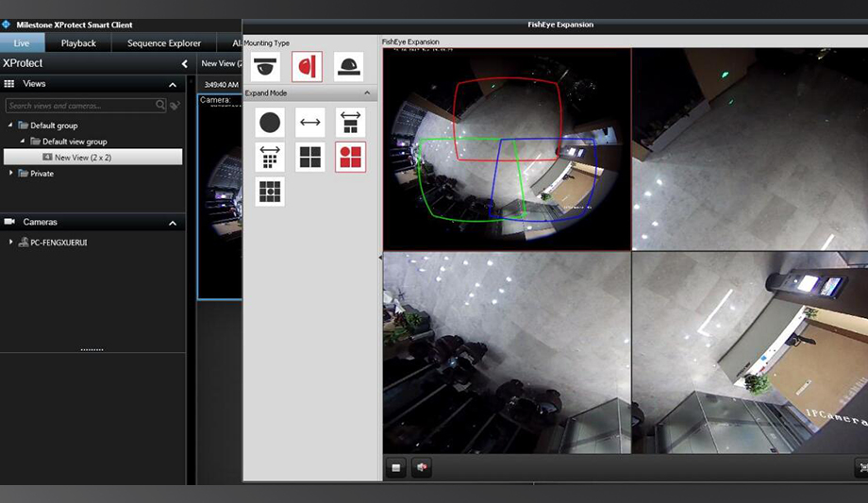Select the original fisheye circle expand mode
The image size is (868, 503).
pyautogui.click(x=270, y=123)
